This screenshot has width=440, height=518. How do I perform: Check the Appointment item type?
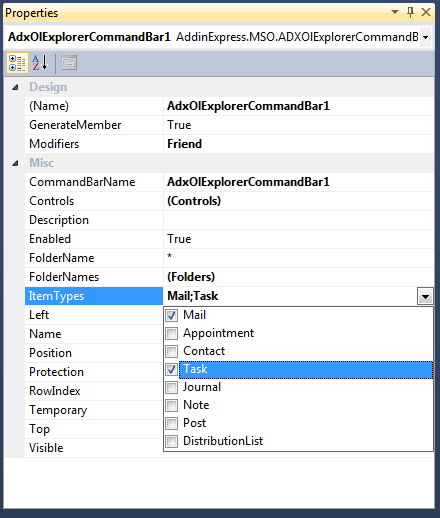(172, 333)
